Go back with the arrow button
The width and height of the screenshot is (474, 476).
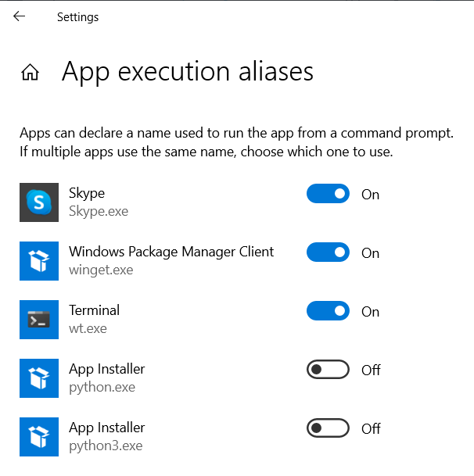point(19,16)
